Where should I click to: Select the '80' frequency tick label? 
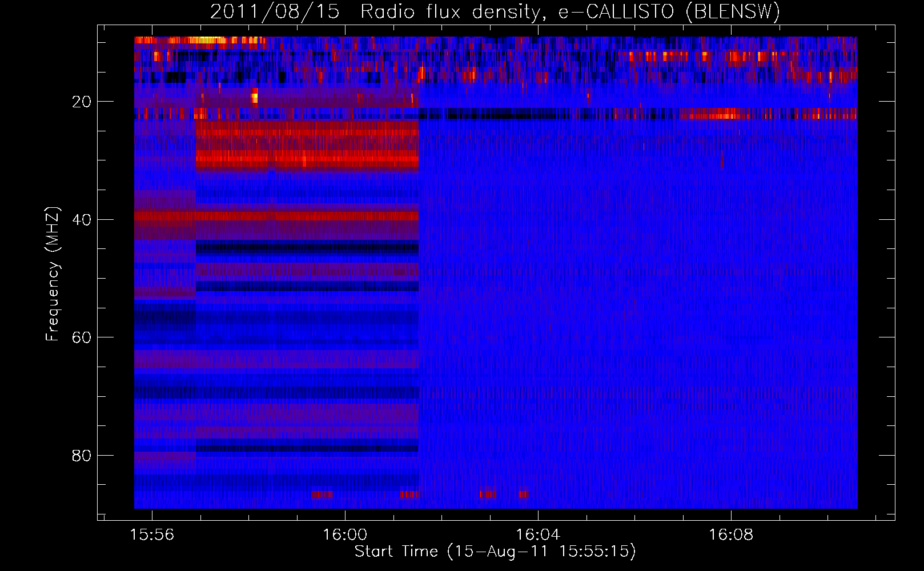pyautogui.click(x=82, y=456)
